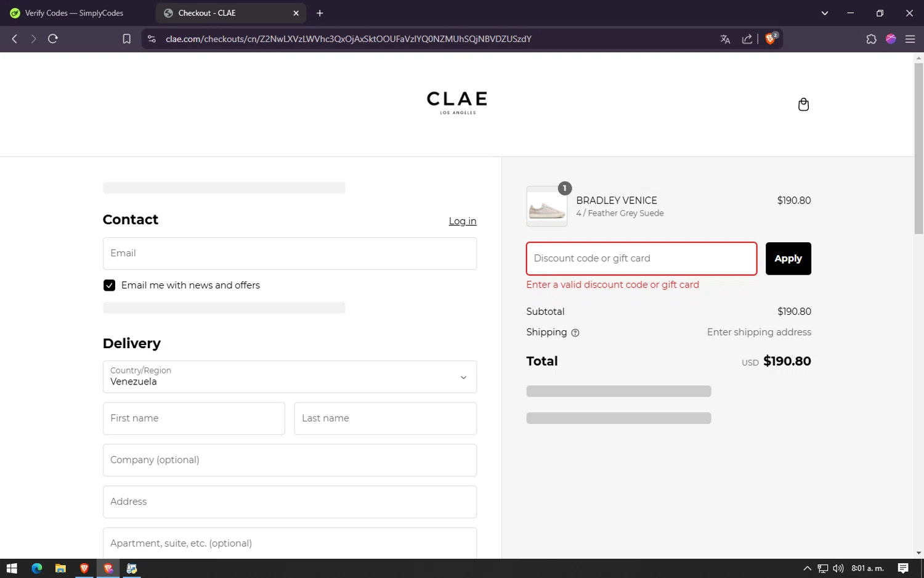Open File Explorer from the taskbar
The image size is (924, 578).
coord(60,568)
